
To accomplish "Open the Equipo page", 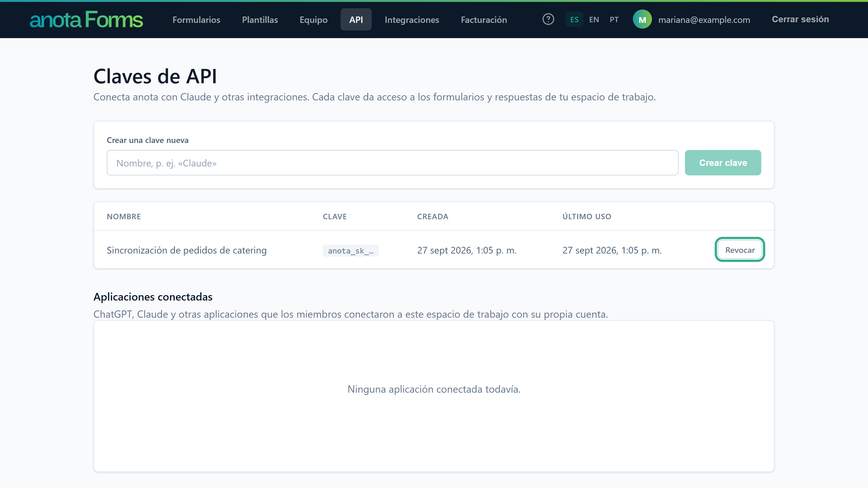I will [x=313, y=20].
